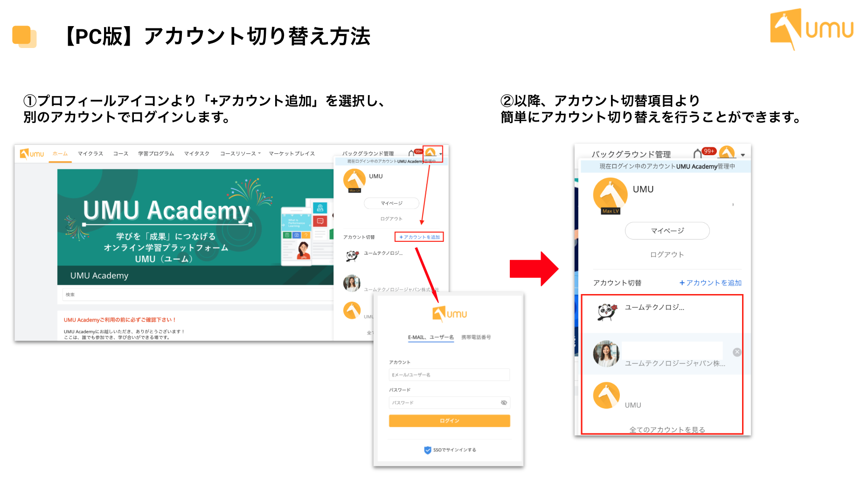Click マイページ button in right account panel
This screenshot has height=480, width=868.
[667, 231]
